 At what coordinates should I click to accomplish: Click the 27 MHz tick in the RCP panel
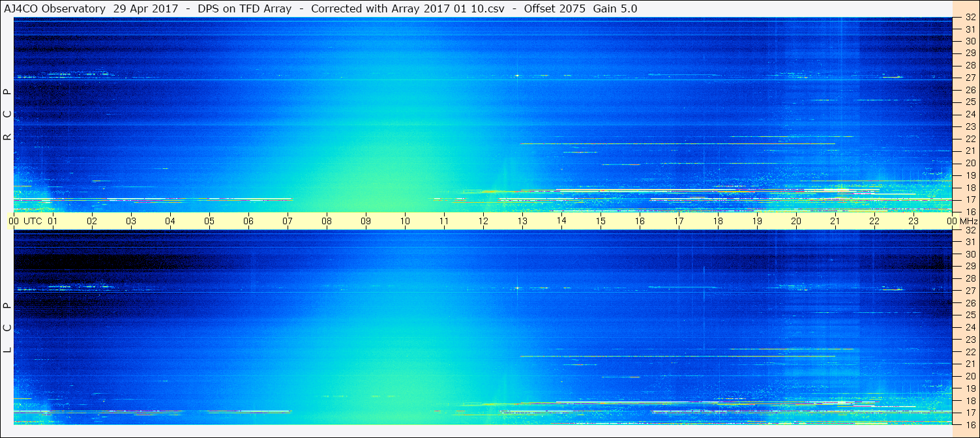coord(970,78)
